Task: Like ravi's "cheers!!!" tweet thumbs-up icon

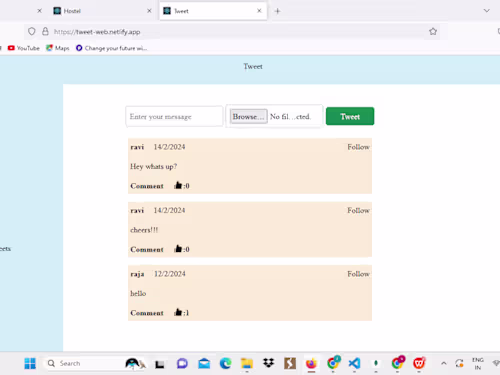Action: click(178, 249)
